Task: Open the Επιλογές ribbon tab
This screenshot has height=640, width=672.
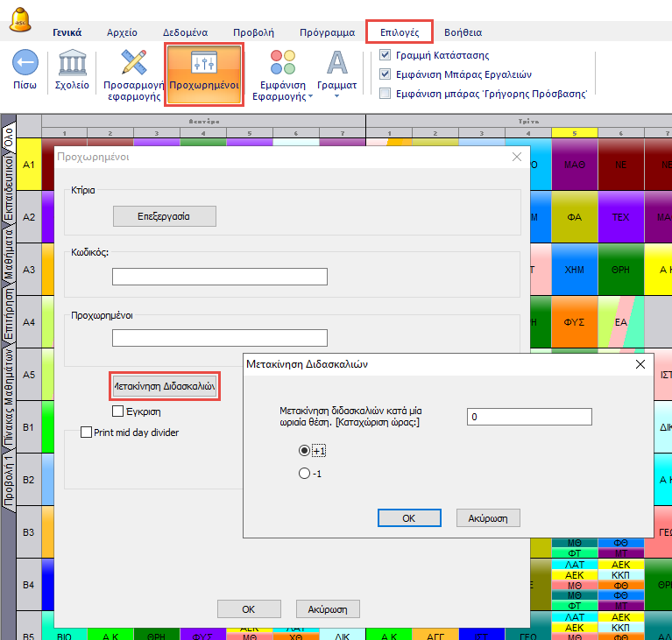Action: coord(400,32)
